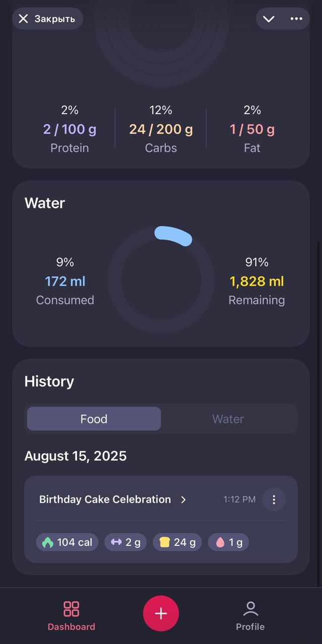Select the Food tab in History
This screenshot has height=644, width=322.
point(94,419)
